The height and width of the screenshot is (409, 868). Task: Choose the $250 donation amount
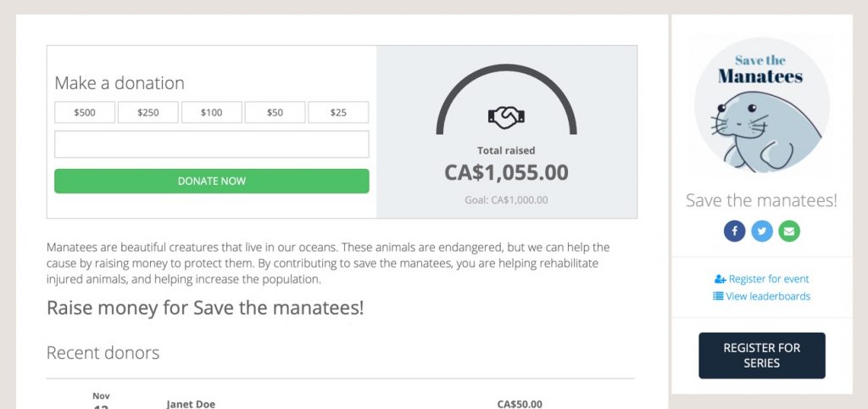click(147, 112)
